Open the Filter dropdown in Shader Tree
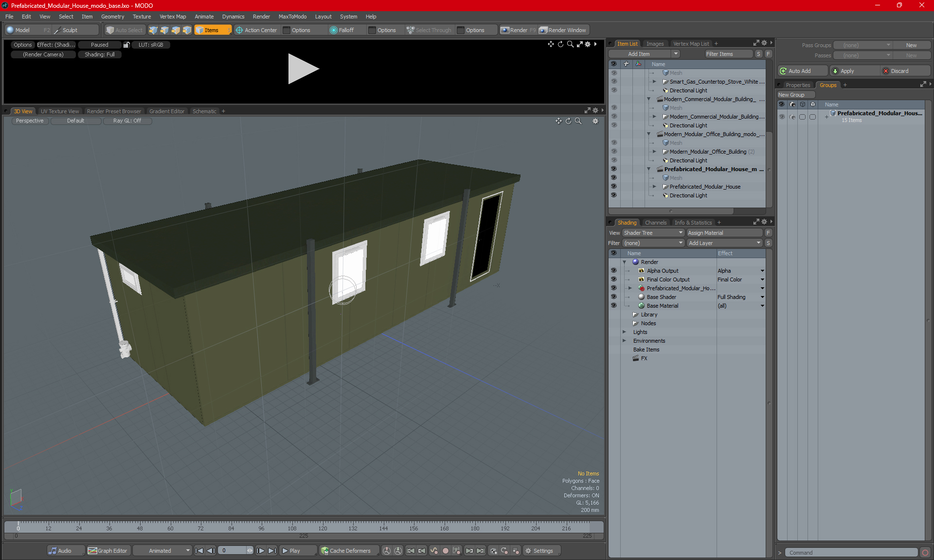The image size is (934, 560). (651, 243)
